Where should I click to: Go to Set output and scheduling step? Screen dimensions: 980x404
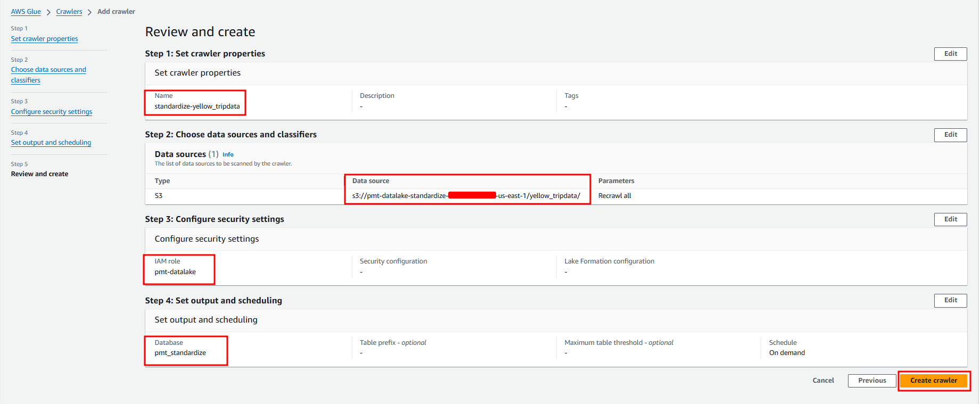coord(51,143)
